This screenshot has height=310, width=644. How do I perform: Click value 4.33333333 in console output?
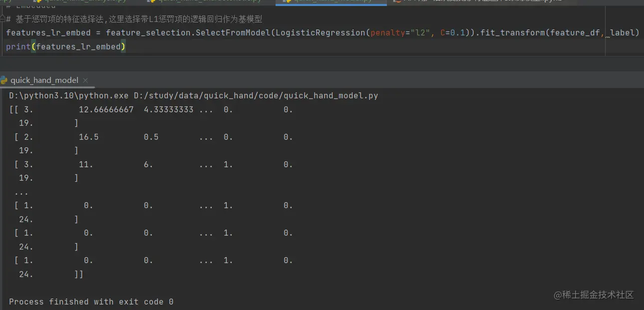point(168,110)
